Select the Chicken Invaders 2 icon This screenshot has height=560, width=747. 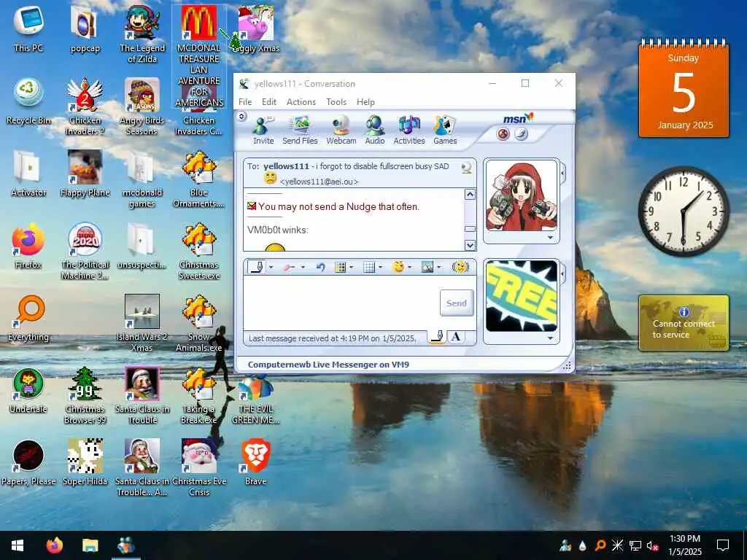[x=85, y=106]
